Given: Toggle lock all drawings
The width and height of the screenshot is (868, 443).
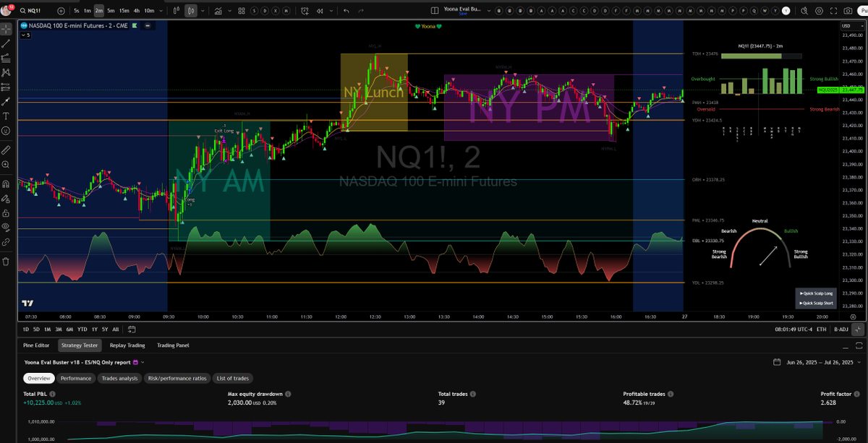Looking at the screenshot, I should [x=7, y=212].
